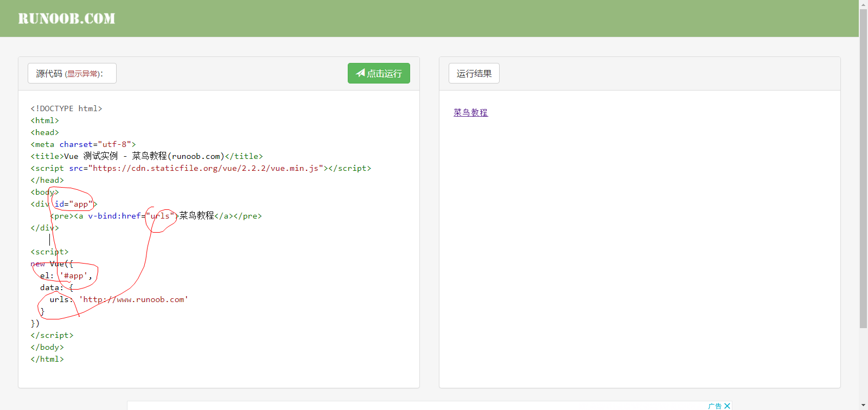Click the v-bind:href="urls" code line
This screenshot has width=868, height=410.
click(156, 216)
